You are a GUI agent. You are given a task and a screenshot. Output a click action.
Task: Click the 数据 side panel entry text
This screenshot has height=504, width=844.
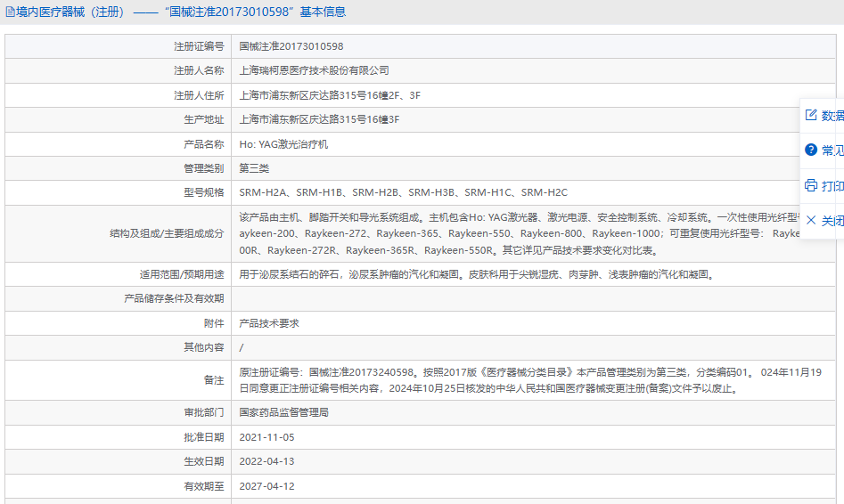tap(832, 116)
